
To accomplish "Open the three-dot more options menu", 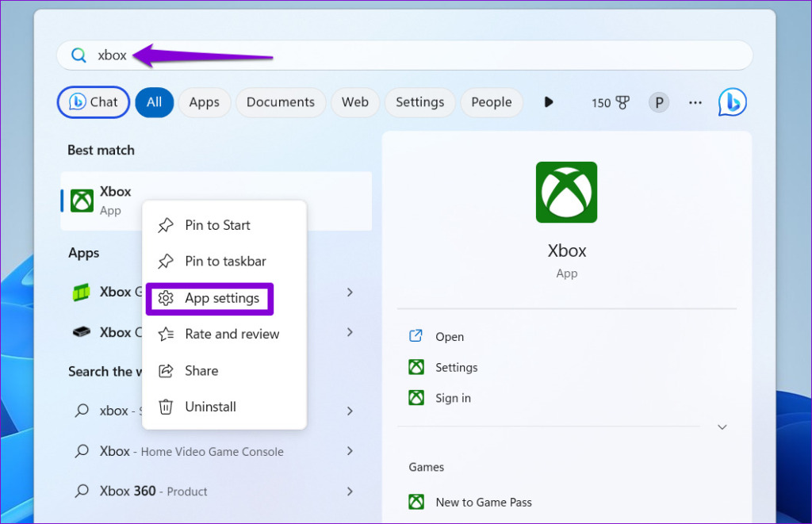I will click(695, 102).
